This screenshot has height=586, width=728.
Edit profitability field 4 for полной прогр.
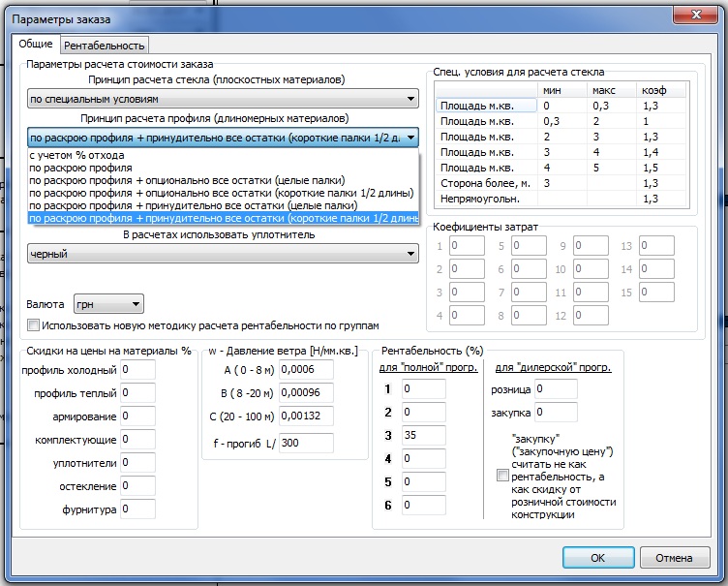(x=424, y=459)
